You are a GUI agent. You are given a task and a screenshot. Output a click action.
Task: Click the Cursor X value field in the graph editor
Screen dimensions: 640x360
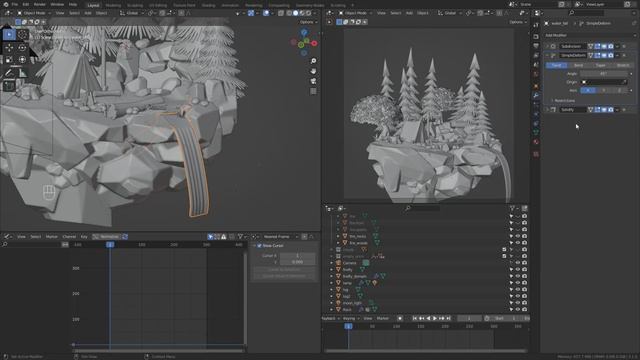pos(297,256)
